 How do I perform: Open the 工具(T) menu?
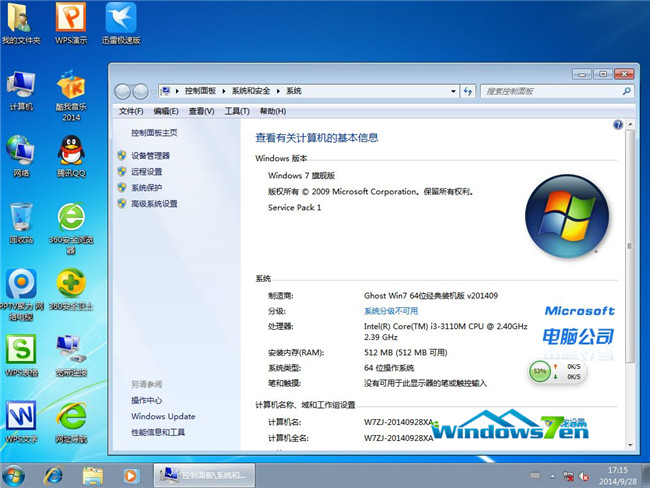pos(237,111)
